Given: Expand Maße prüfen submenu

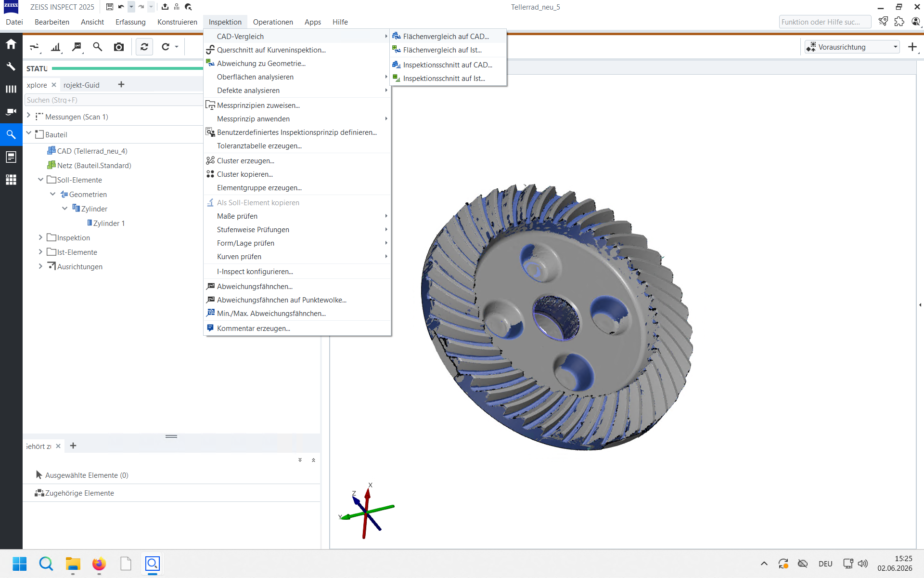Looking at the screenshot, I should pyautogui.click(x=297, y=216).
